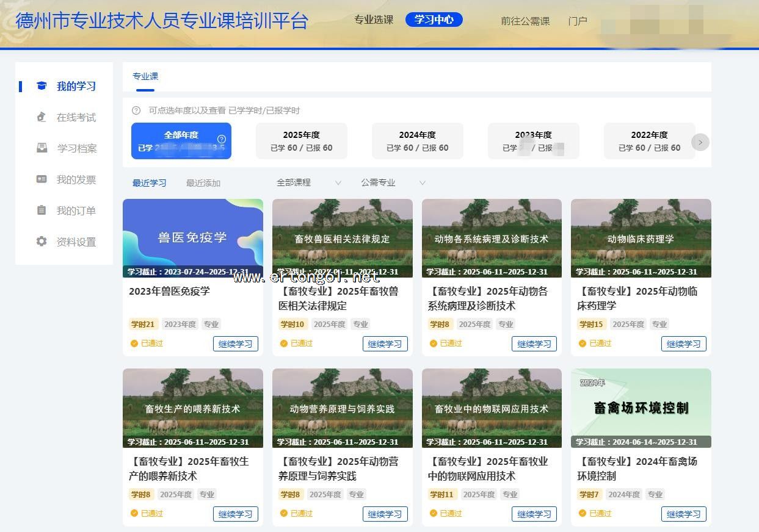Switch to the 最近添加 sort tab
This screenshot has width=759, height=532.
203,183
